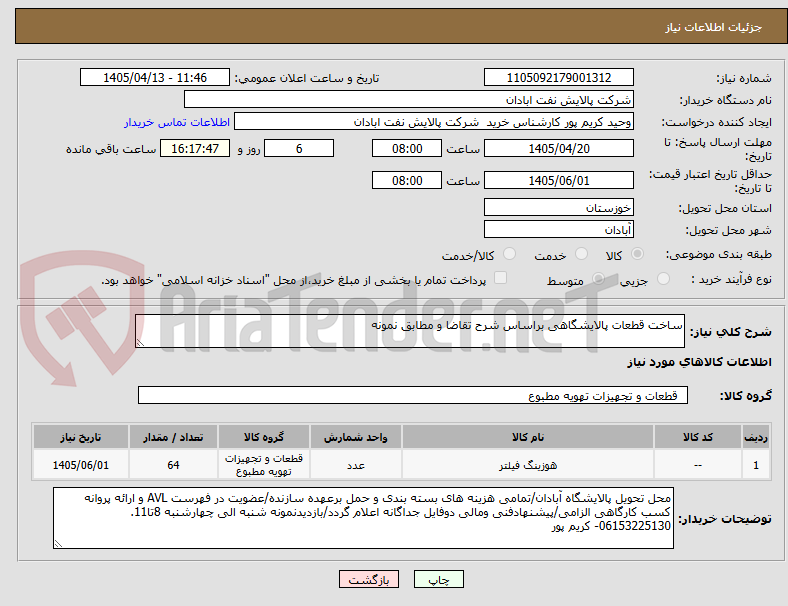The width and height of the screenshot is (788, 606).
Task: Click the need date cell in the هوزینگ فیلتر row
Action: pos(81,465)
